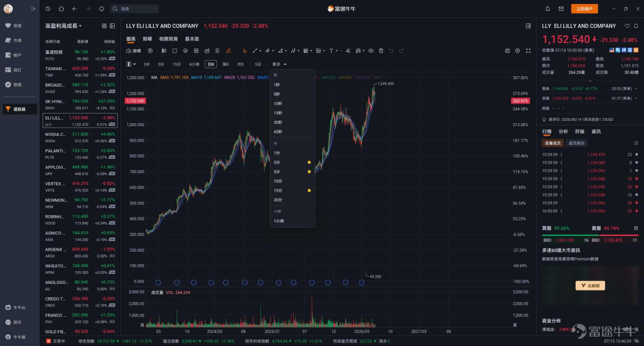Open the 指標 indicators button
The height and width of the screenshot is (346, 644).
pos(134,51)
